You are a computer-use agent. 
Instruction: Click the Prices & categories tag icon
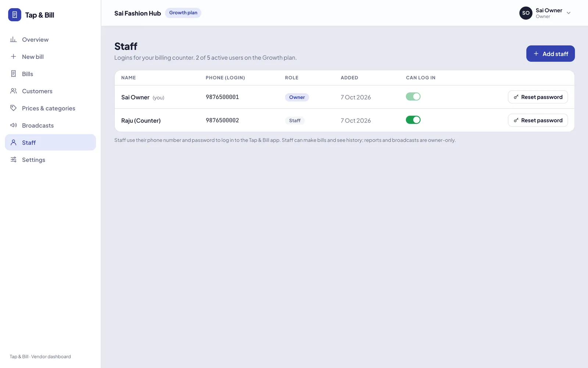pos(14,108)
